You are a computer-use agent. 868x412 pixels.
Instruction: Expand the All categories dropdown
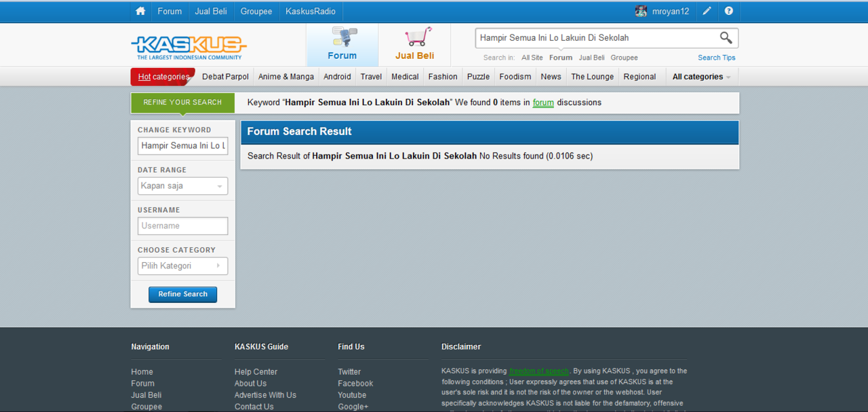tap(701, 77)
